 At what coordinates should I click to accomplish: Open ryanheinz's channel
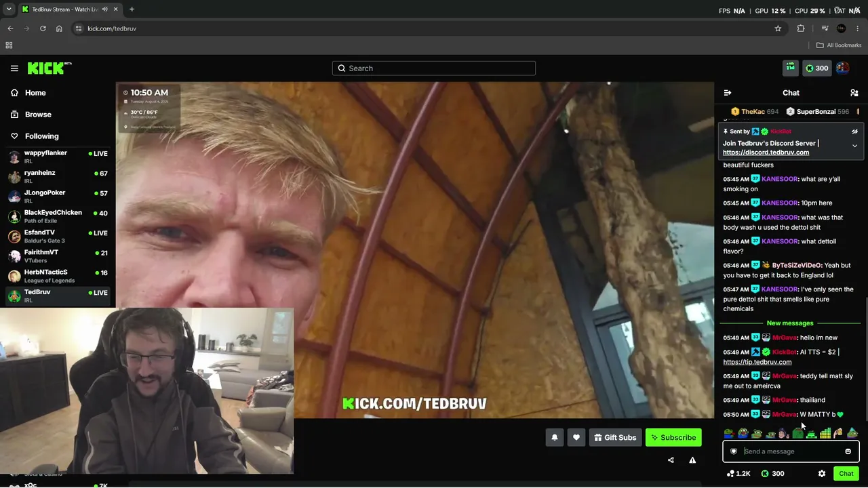pyautogui.click(x=58, y=177)
